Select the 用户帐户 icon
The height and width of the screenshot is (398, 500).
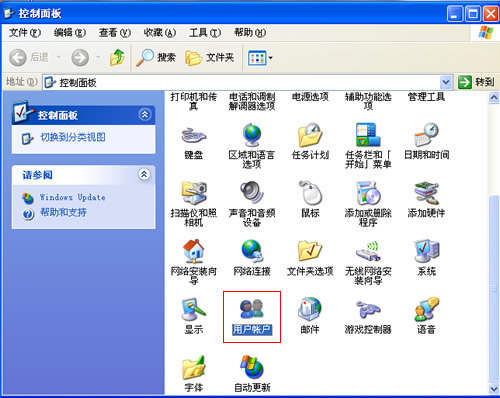click(x=252, y=309)
